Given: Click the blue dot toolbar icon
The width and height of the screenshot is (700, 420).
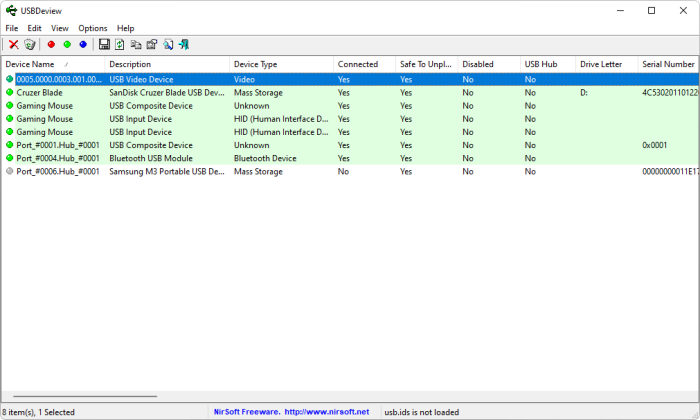Looking at the screenshot, I should tap(83, 44).
